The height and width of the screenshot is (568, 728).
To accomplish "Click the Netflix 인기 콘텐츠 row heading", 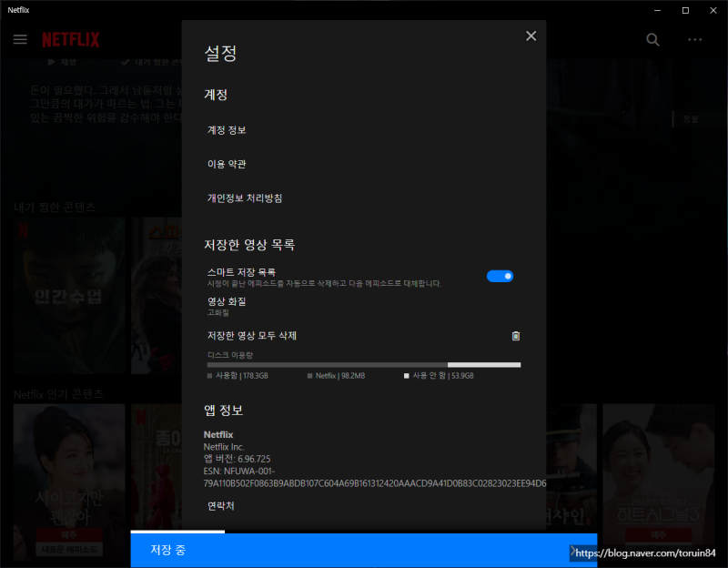I will [58, 394].
